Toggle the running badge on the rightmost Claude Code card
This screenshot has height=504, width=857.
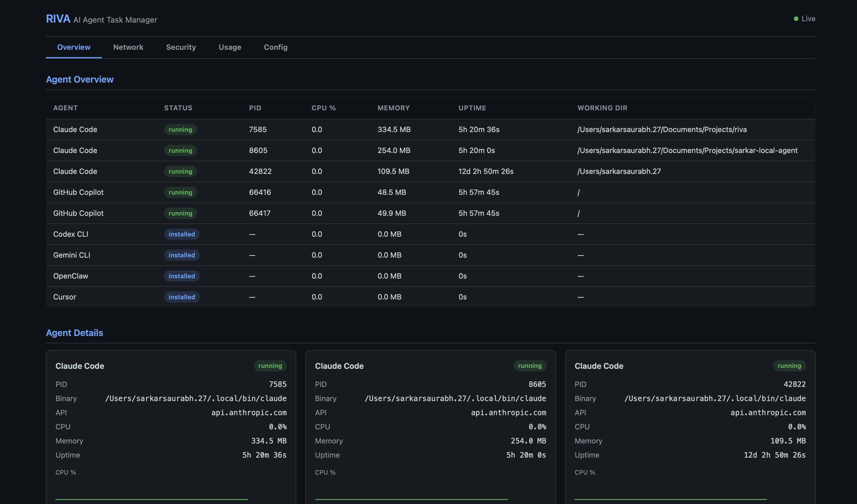point(789,366)
